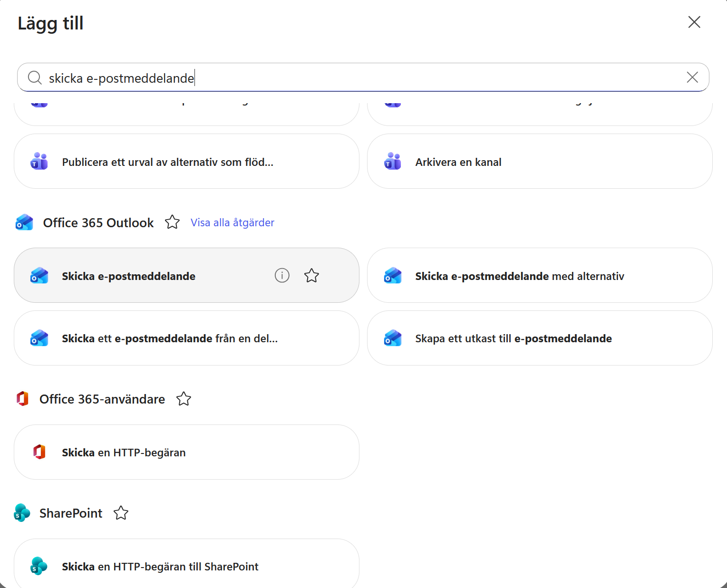Click Outlook icon on Skapa ett utkast card

tap(393, 338)
